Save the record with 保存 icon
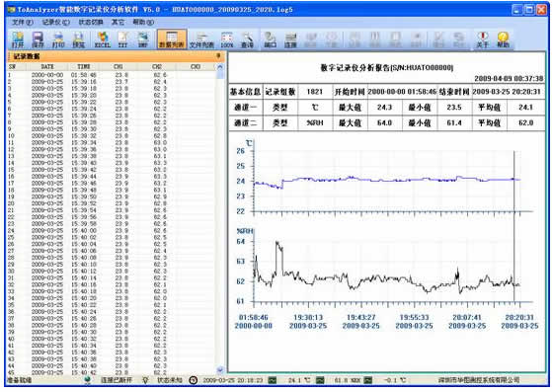 pyautogui.click(x=38, y=39)
